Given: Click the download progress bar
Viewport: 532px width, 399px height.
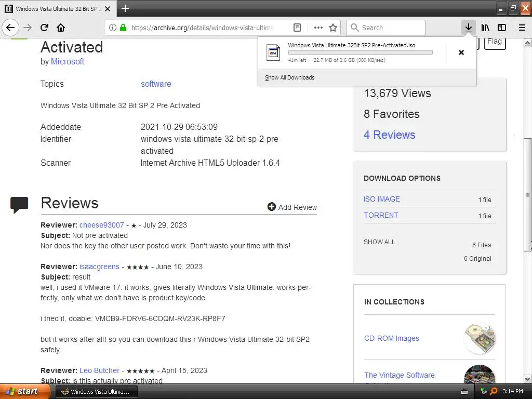Looking at the screenshot, I should coord(361,52).
